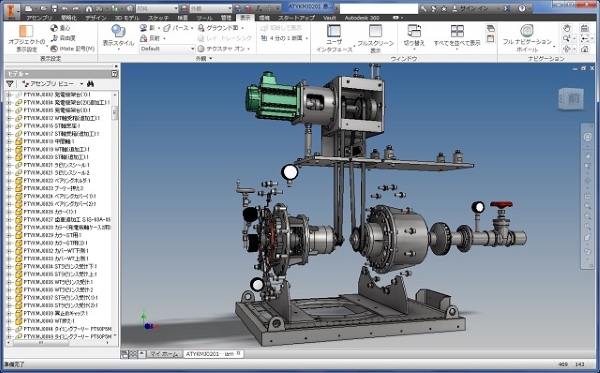Screen dimensions: 600x373
Task: Open the 3D モデル ribbon tab
Action: pos(127,18)
